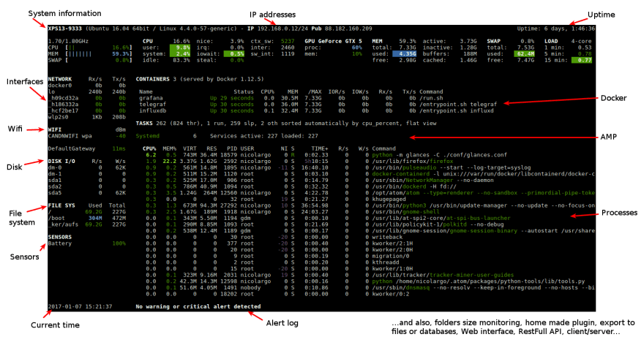The image size is (644, 337).
Task: Select the _h09cd32a network interface
Action: tap(86, 98)
